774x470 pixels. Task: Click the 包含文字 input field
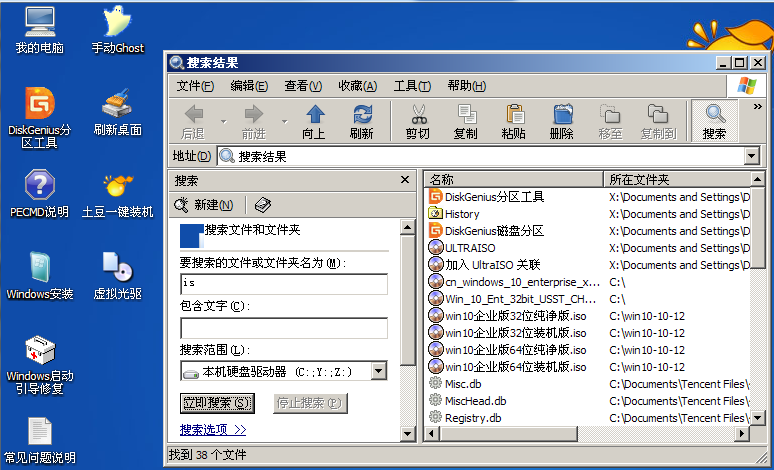click(x=284, y=328)
